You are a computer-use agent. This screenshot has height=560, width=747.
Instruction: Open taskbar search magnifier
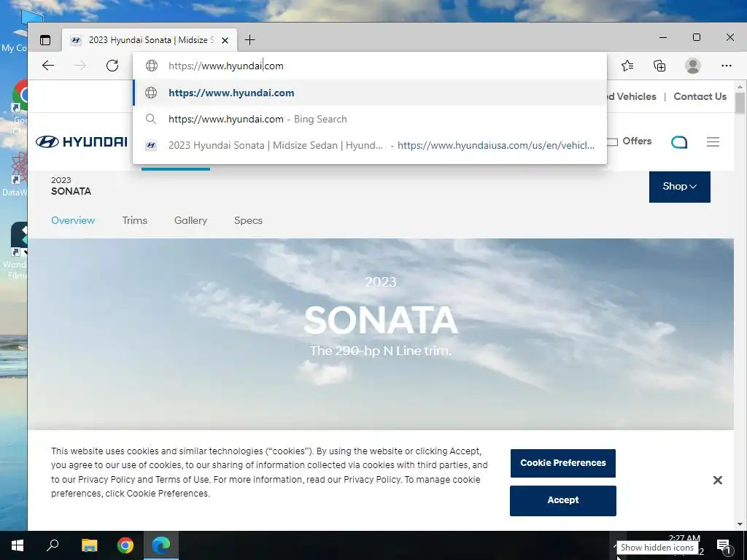coord(53,545)
